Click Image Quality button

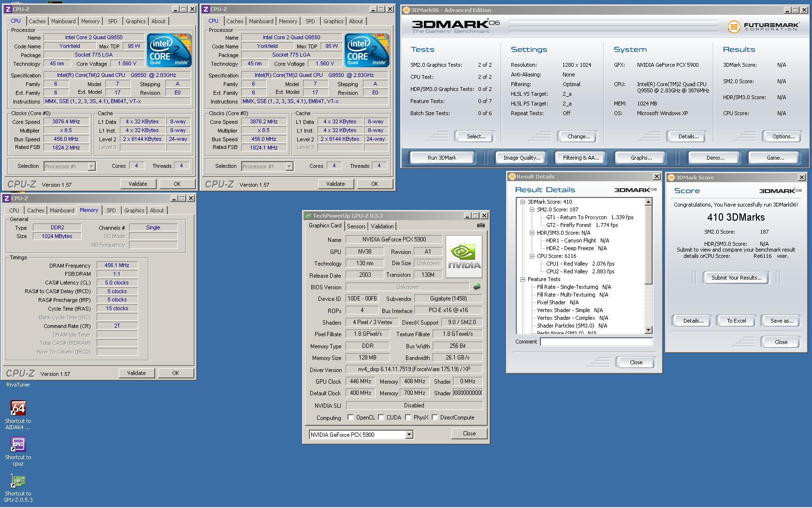[x=522, y=158]
